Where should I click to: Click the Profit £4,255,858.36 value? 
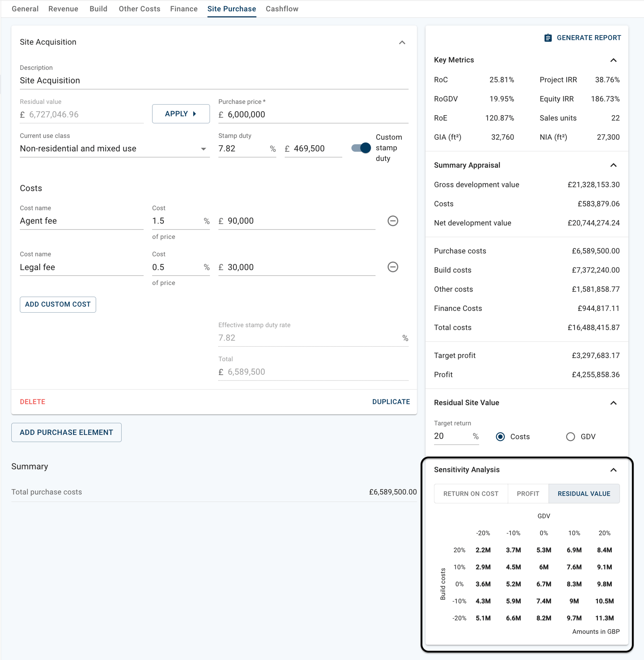(x=596, y=375)
